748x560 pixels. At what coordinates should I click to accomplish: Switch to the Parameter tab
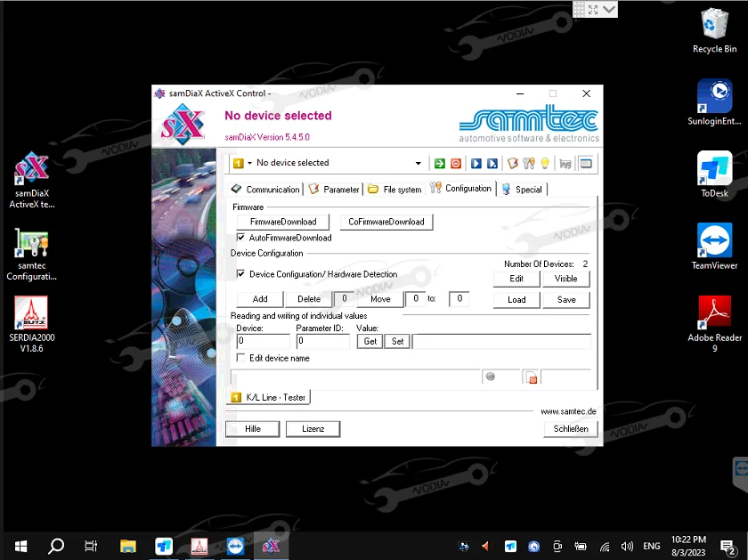coord(334,190)
